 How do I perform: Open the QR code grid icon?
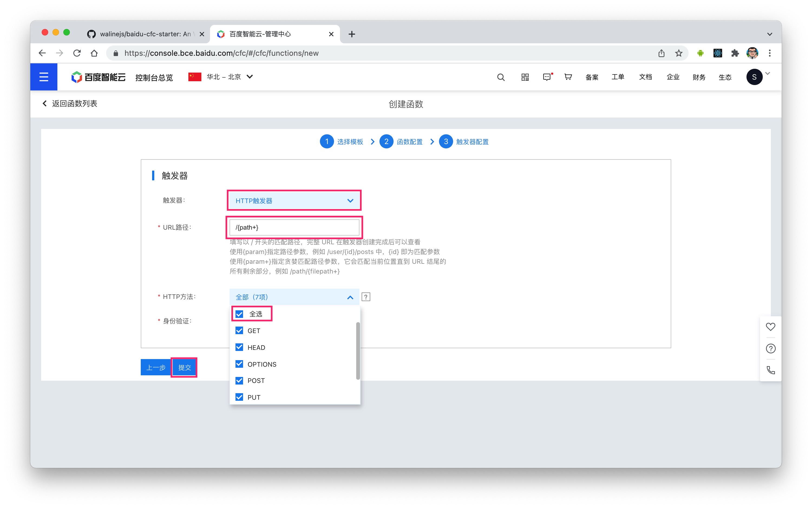coord(525,77)
